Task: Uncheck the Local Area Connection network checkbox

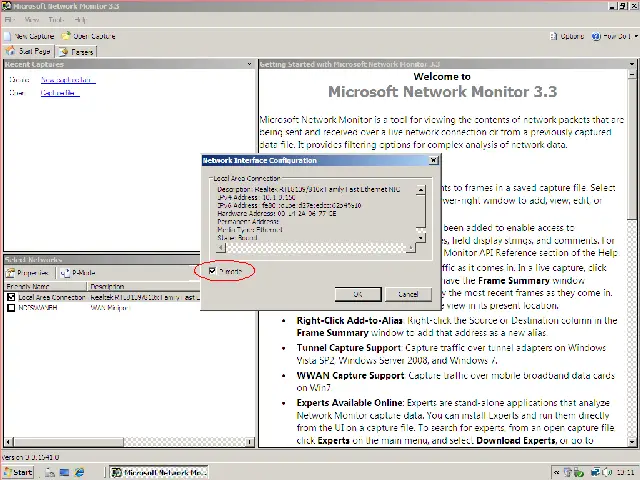Action: point(11,297)
